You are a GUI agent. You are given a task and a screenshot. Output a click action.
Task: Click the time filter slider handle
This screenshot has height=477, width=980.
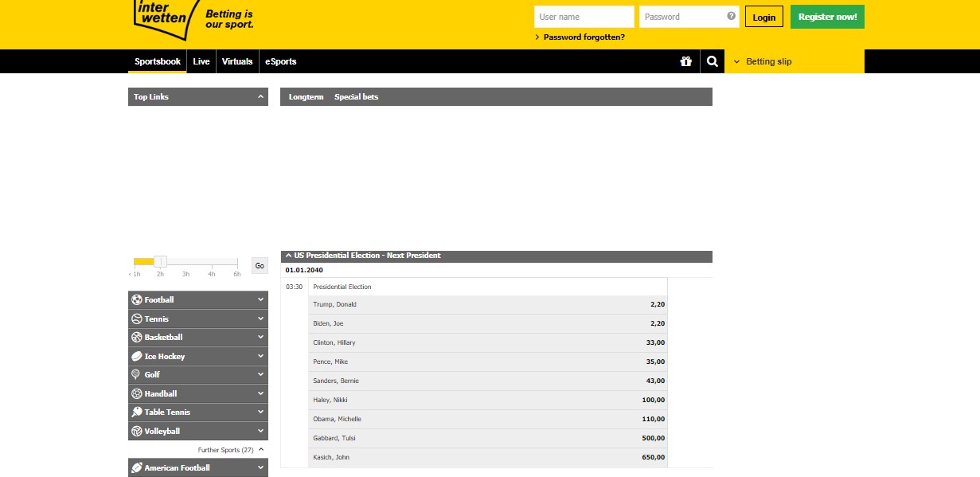coord(160,261)
